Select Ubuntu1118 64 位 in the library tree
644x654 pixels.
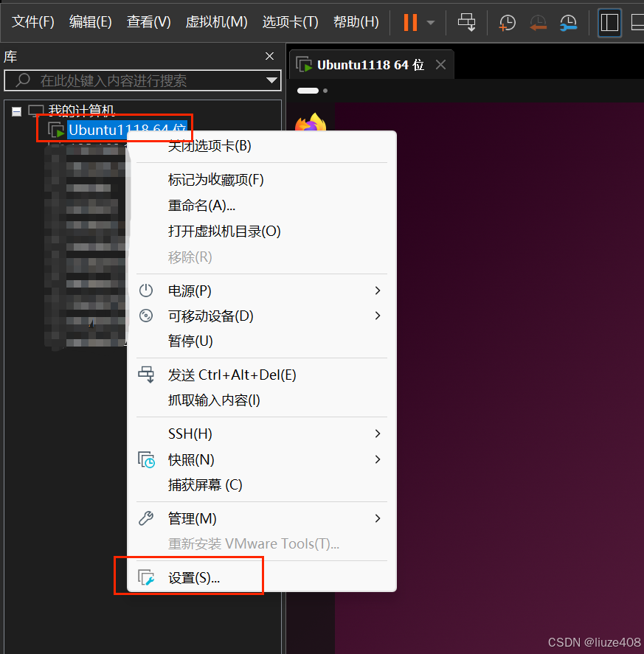[x=128, y=130]
